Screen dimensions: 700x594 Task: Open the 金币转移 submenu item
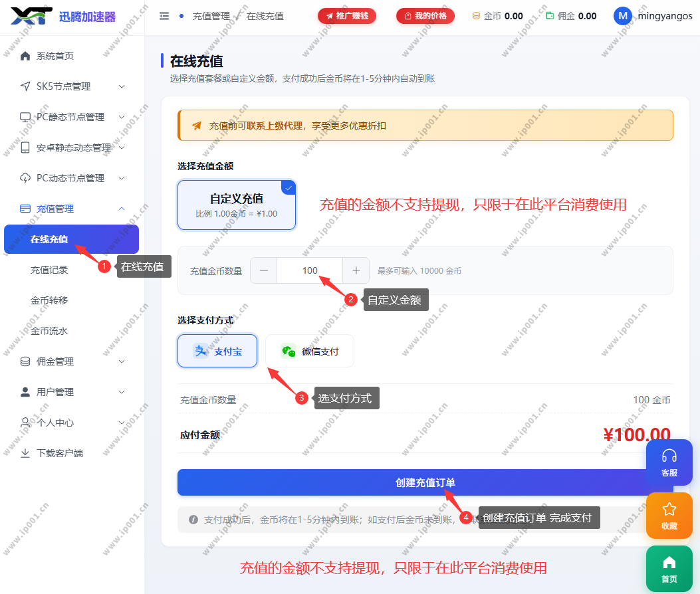[49, 300]
